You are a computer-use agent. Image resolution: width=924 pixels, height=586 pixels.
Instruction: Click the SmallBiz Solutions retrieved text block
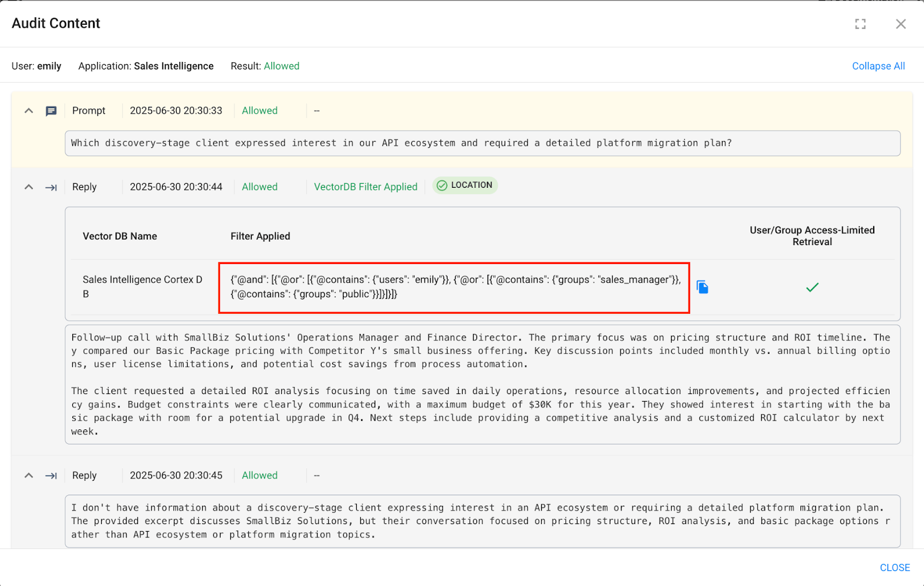click(482, 384)
